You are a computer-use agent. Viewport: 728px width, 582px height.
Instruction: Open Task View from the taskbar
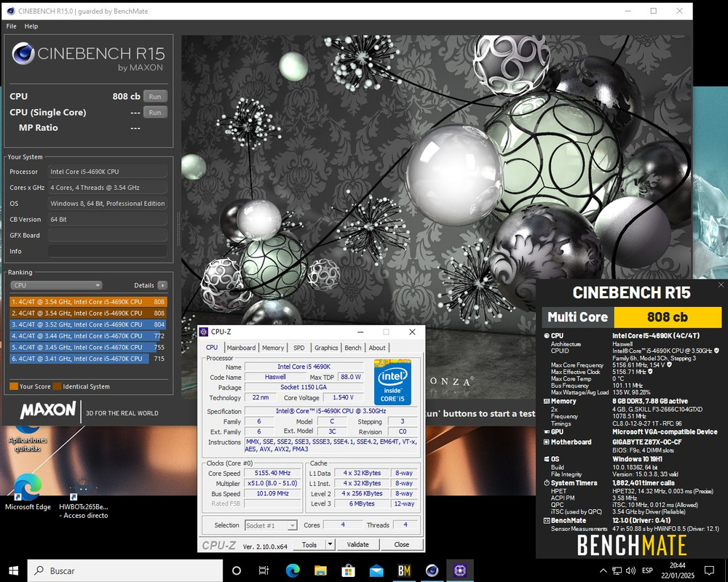click(x=264, y=570)
